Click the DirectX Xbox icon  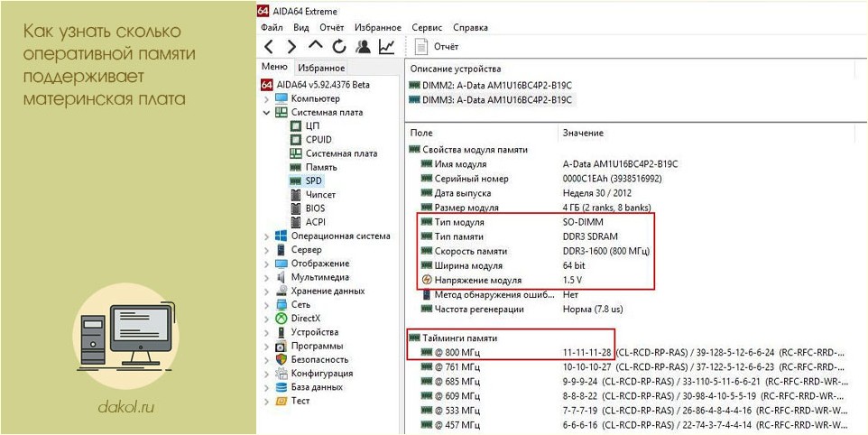point(282,319)
